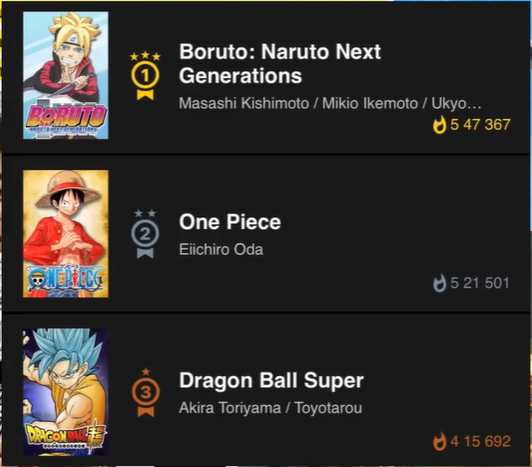
Task: Click the flame icon beside 4 15 692
Action: (440, 442)
